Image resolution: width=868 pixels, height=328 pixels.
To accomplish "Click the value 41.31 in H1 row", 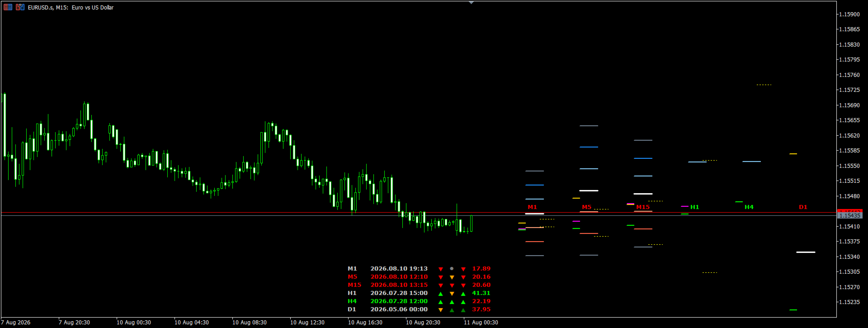I will click(x=481, y=293).
